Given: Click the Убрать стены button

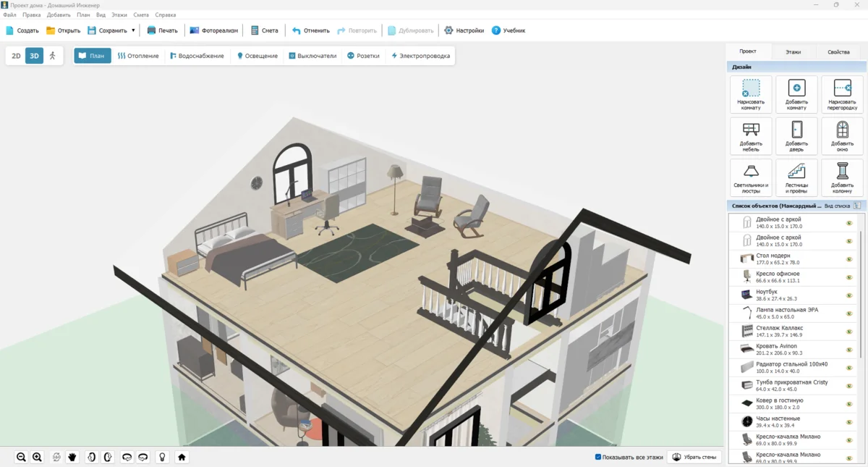Looking at the screenshot, I should click(x=694, y=457).
